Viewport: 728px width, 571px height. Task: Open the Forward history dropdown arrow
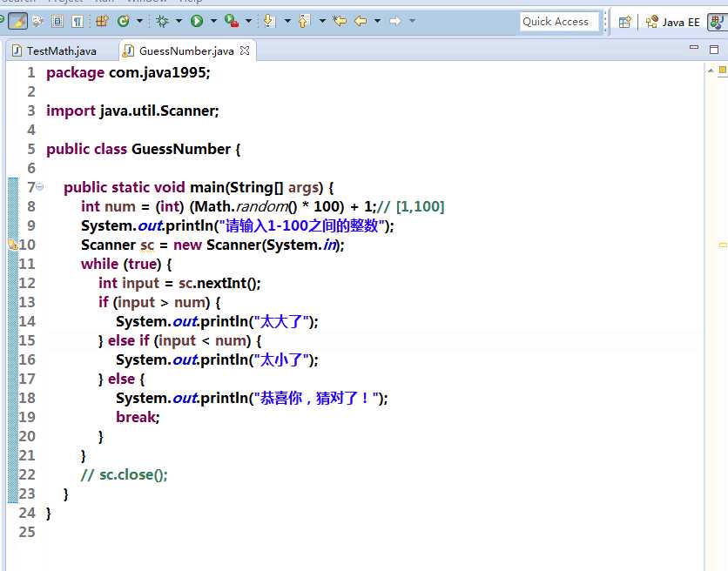click(412, 21)
